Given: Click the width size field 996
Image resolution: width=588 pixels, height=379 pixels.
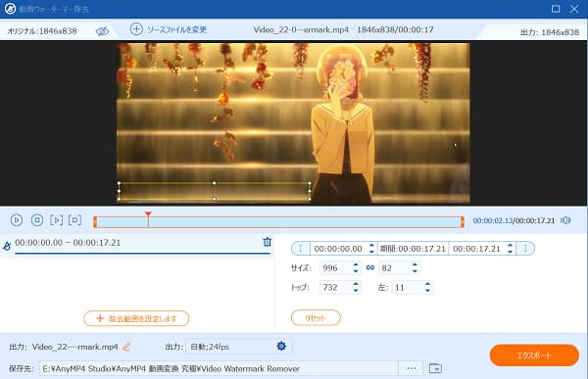Looking at the screenshot, I should 335,268.
